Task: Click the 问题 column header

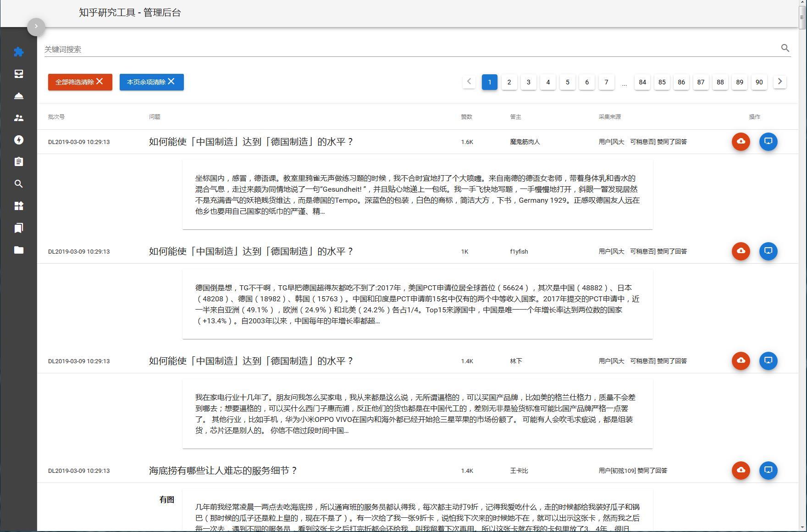Action: click(155, 117)
